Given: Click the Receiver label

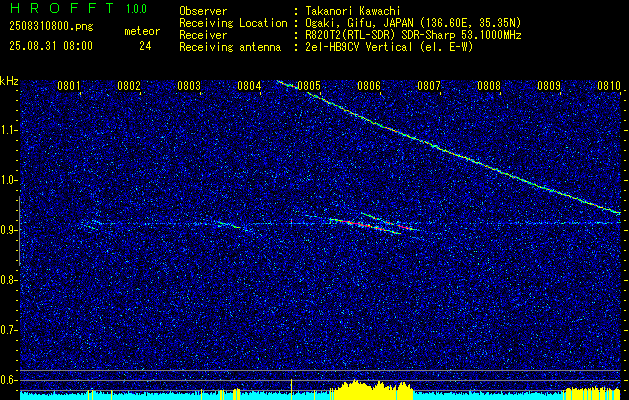Looking at the screenshot, I should (203, 35).
